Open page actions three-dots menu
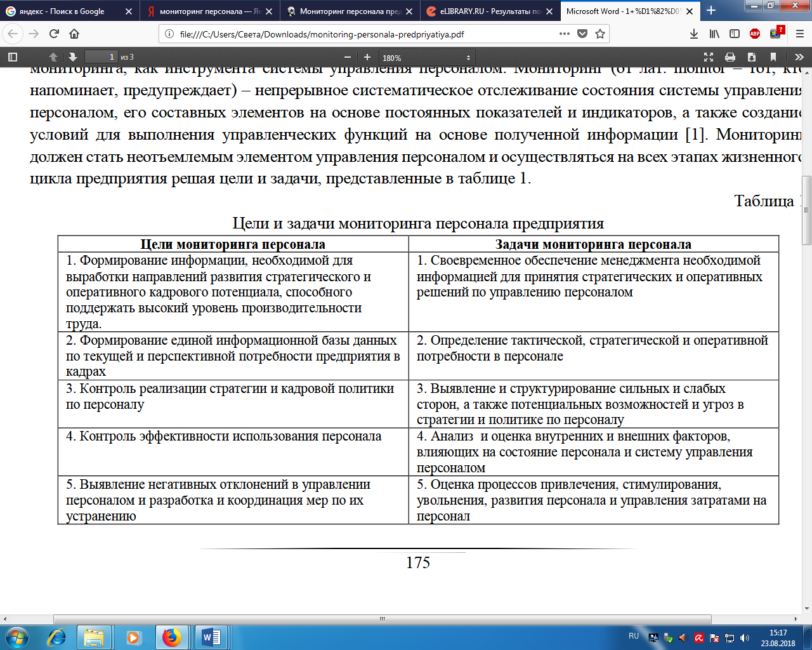This screenshot has width=812, height=650. tap(565, 34)
